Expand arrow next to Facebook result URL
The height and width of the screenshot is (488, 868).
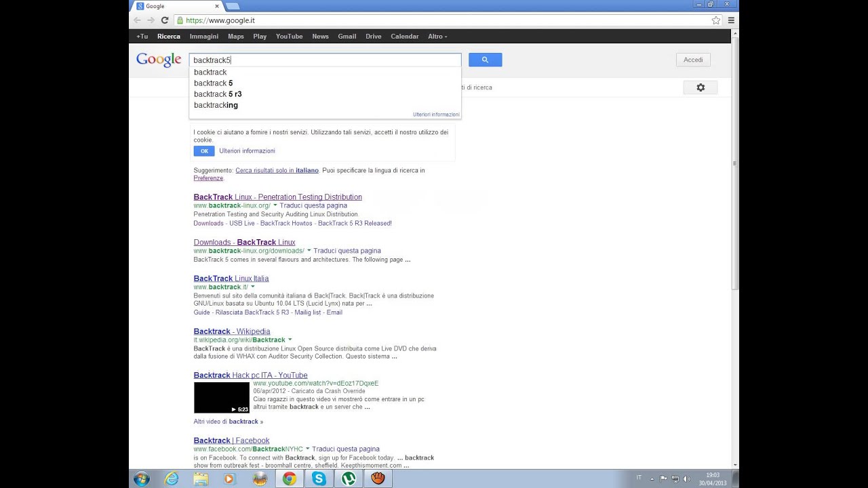click(307, 449)
